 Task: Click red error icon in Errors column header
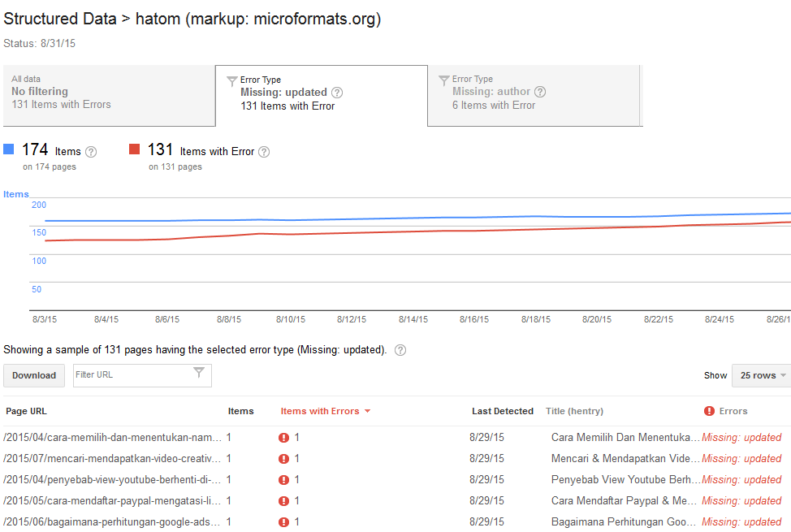(x=709, y=411)
